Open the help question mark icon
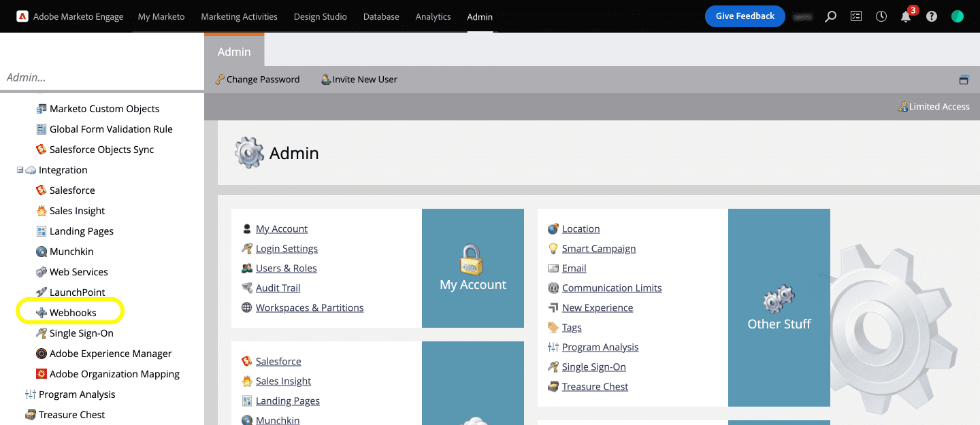The image size is (980, 425). [932, 16]
